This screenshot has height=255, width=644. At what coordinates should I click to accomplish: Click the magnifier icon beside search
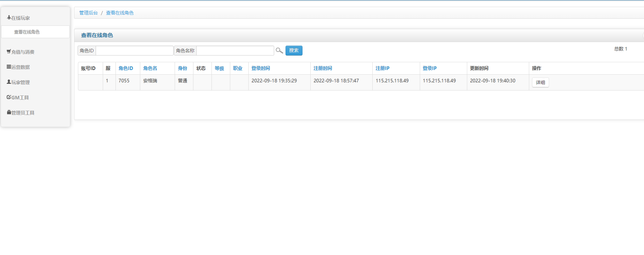[x=279, y=51]
